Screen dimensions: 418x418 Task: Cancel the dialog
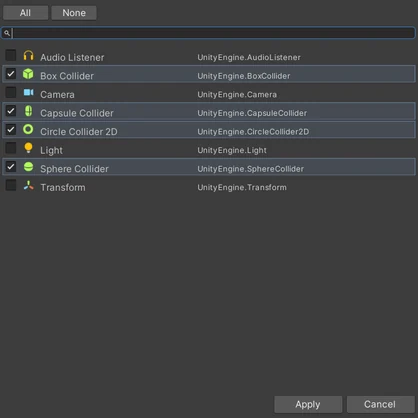380,404
